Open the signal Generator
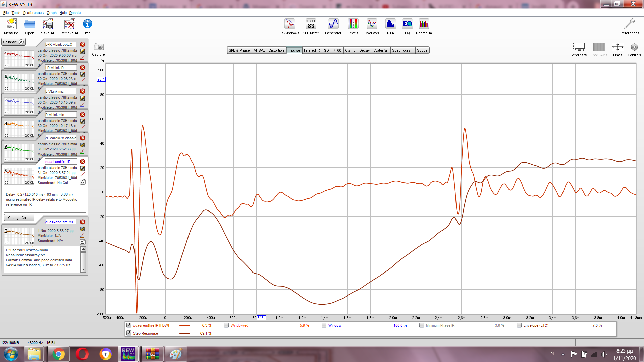This screenshot has width=644, height=362. tap(333, 26)
